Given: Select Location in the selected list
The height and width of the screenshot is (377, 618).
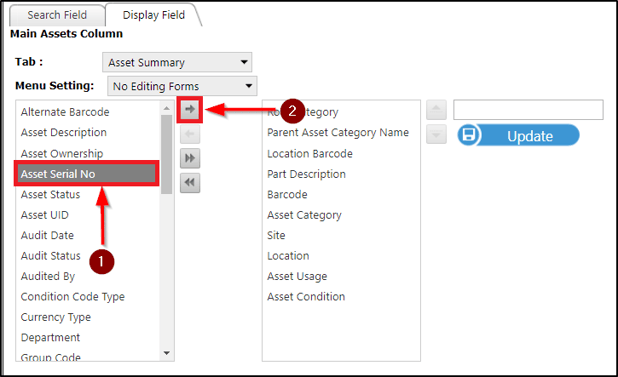Looking at the screenshot, I should point(288,256).
